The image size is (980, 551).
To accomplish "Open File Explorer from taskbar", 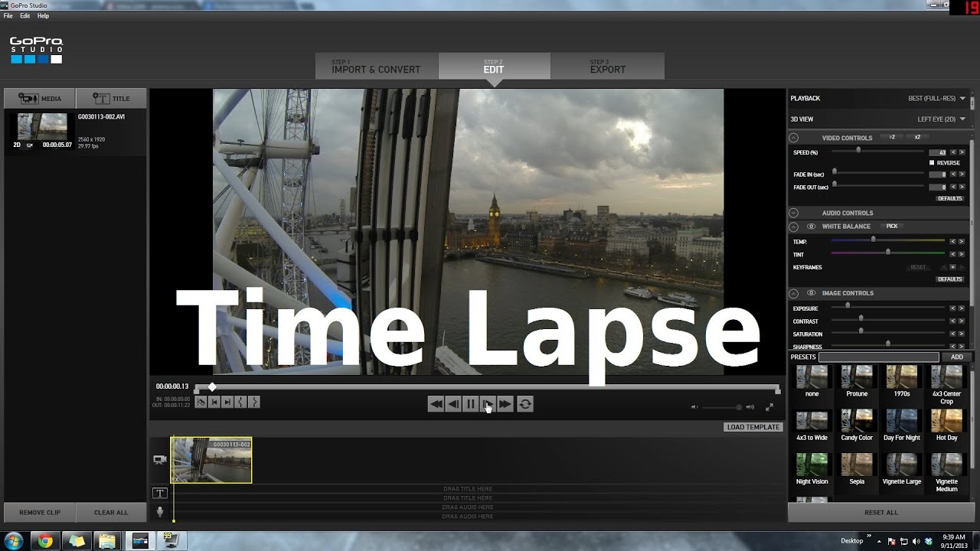I will click(x=108, y=541).
